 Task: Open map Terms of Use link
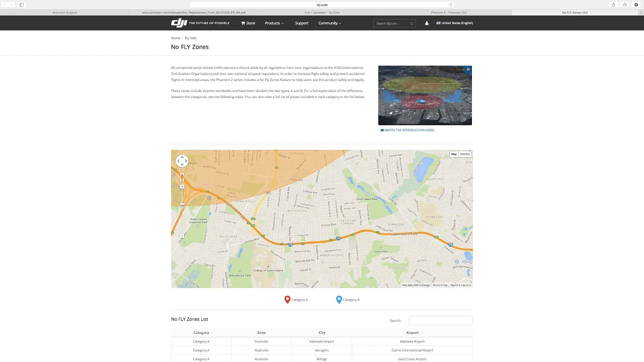440,285
